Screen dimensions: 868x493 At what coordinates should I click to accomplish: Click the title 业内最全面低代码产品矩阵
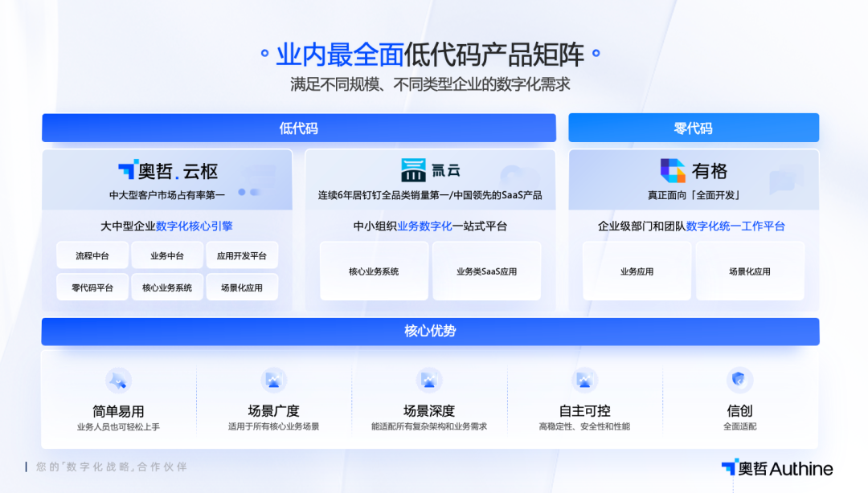point(430,55)
